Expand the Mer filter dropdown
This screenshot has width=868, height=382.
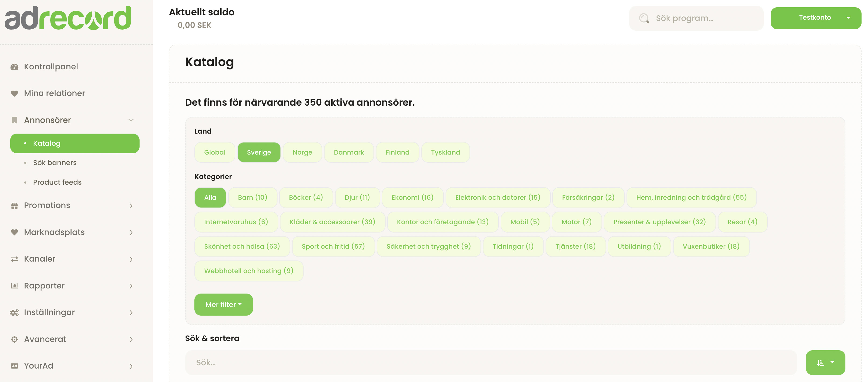click(x=223, y=305)
